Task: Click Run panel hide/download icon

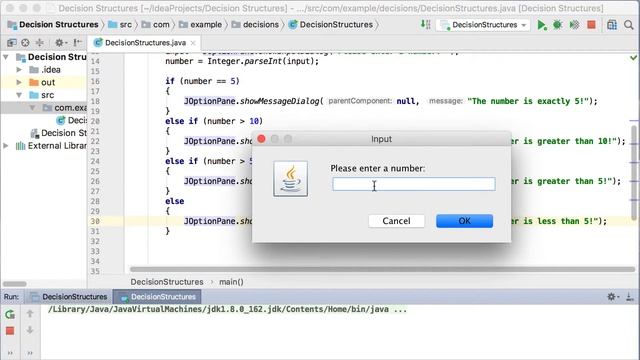Action: [630, 297]
